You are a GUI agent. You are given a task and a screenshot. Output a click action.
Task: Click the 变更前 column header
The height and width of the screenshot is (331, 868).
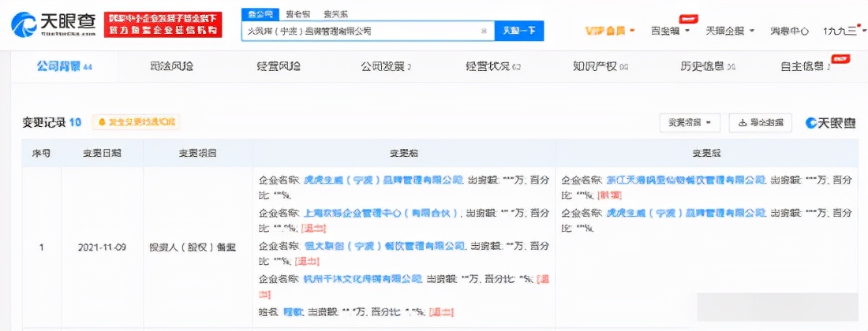(x=404, y=153)
